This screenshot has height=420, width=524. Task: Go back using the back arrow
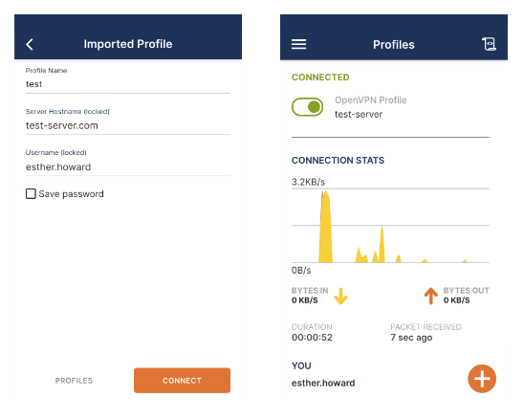[x=30, y=44]
